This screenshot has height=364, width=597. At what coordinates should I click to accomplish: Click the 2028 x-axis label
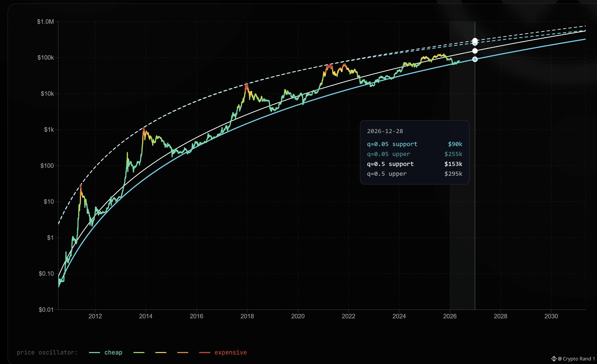point(501,316)
